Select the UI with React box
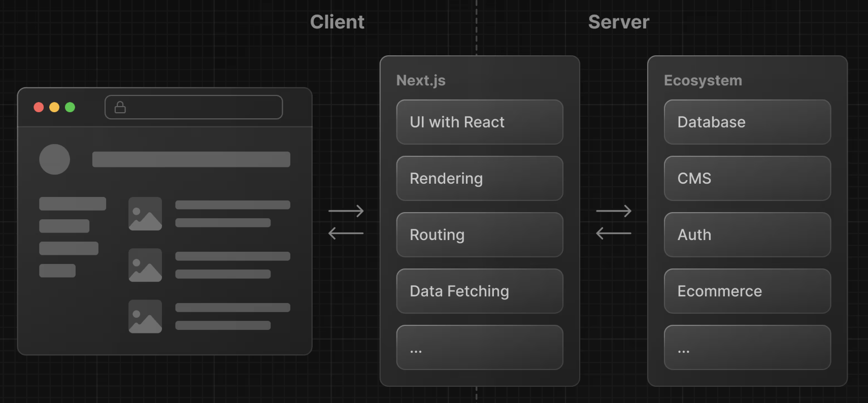Screen dimensions: 868x403 tap(480, 122)
